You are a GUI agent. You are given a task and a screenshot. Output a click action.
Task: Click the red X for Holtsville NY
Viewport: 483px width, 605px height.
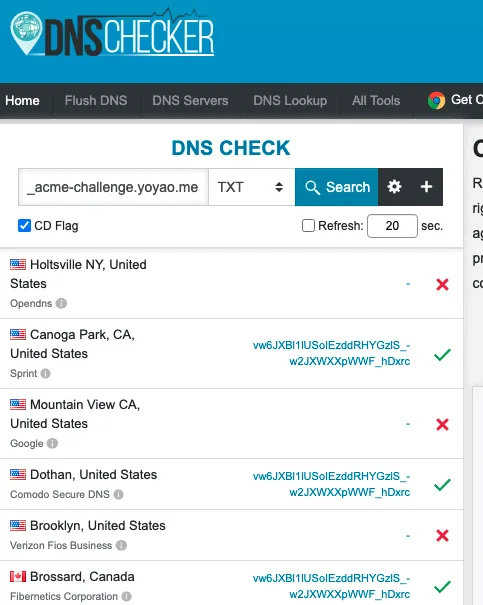coord(442,284)
